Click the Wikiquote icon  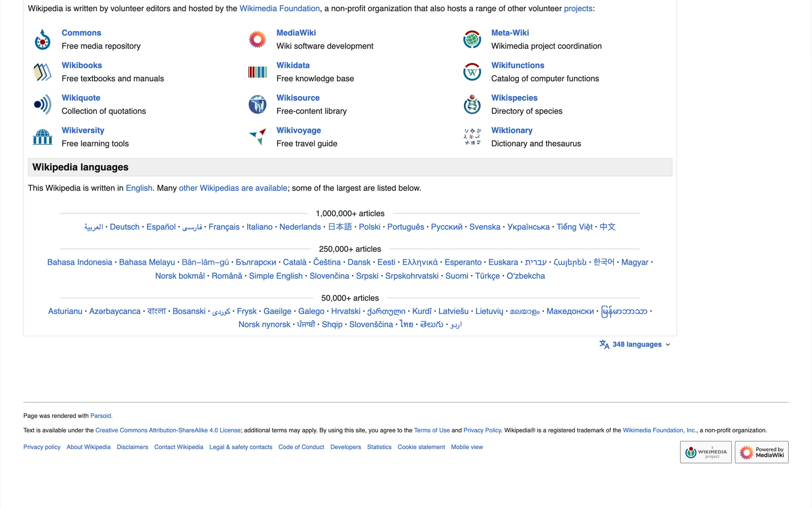coord(43,105)
